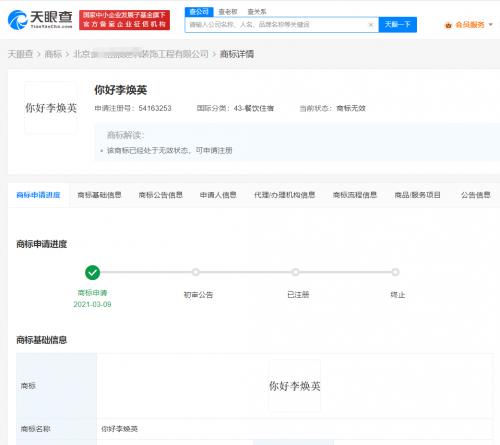Click the 商标 breadcrumb link
Image resolution: width=500 pixels, height=445 pixels.
coord(53,54)
